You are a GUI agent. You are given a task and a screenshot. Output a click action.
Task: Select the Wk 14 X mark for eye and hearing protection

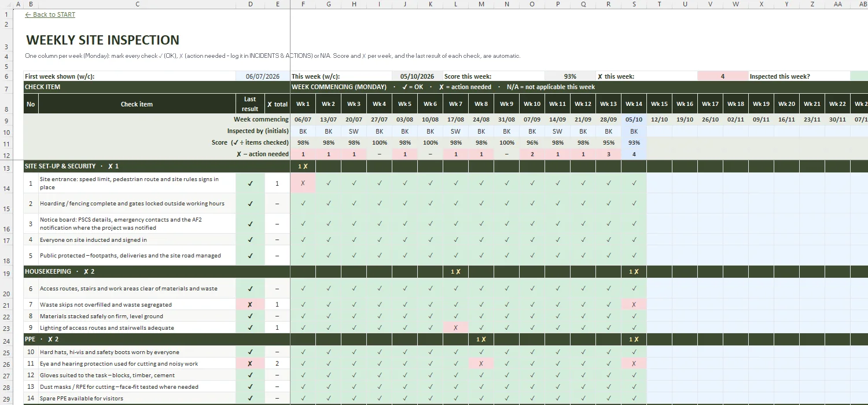click(634, 363)
